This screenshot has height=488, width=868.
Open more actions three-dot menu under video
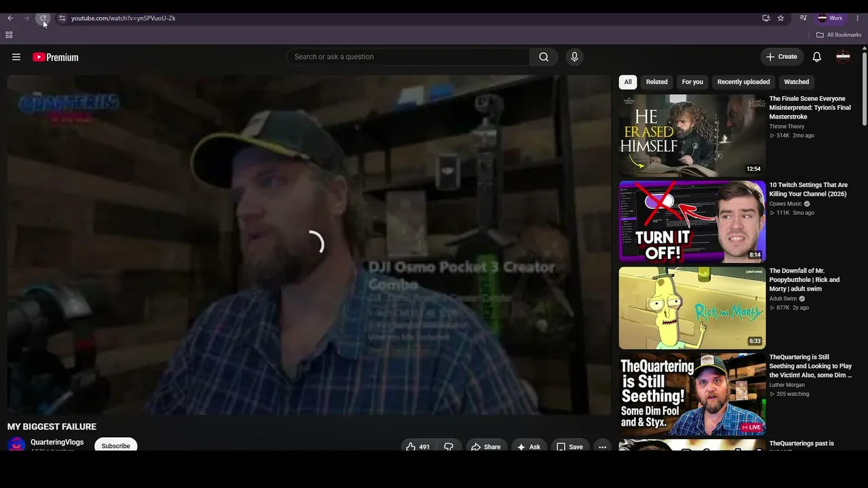click(602, 447)
